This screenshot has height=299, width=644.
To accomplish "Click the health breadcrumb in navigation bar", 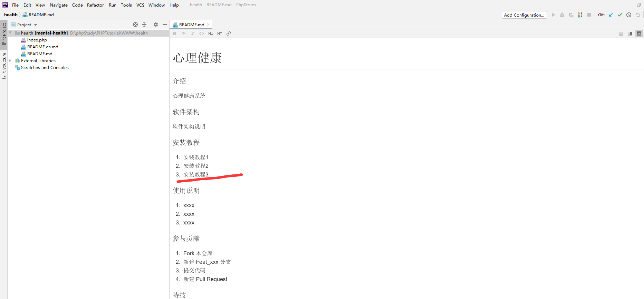I will [x=11, y=15].
